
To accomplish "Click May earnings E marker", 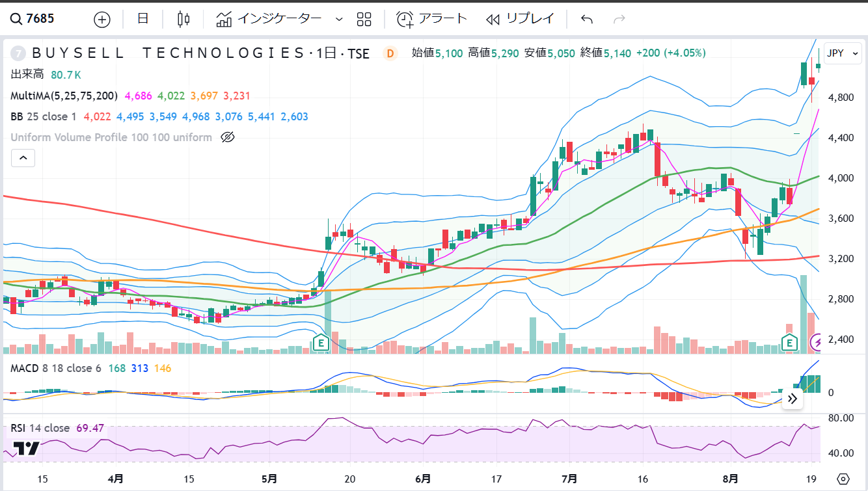I will pyautogui.click(x=320, y=343).
